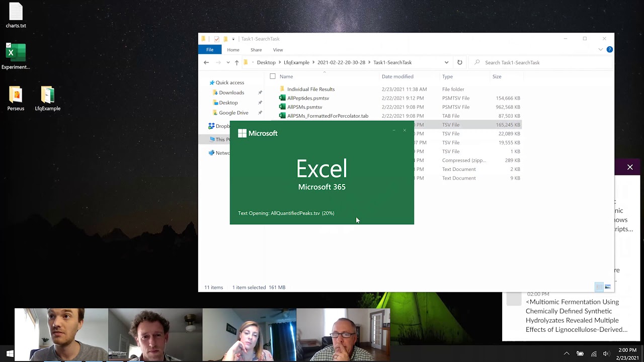Open Desktop in navigation pane
This screenshot has height=362, width=644.
tap(228, 103)
